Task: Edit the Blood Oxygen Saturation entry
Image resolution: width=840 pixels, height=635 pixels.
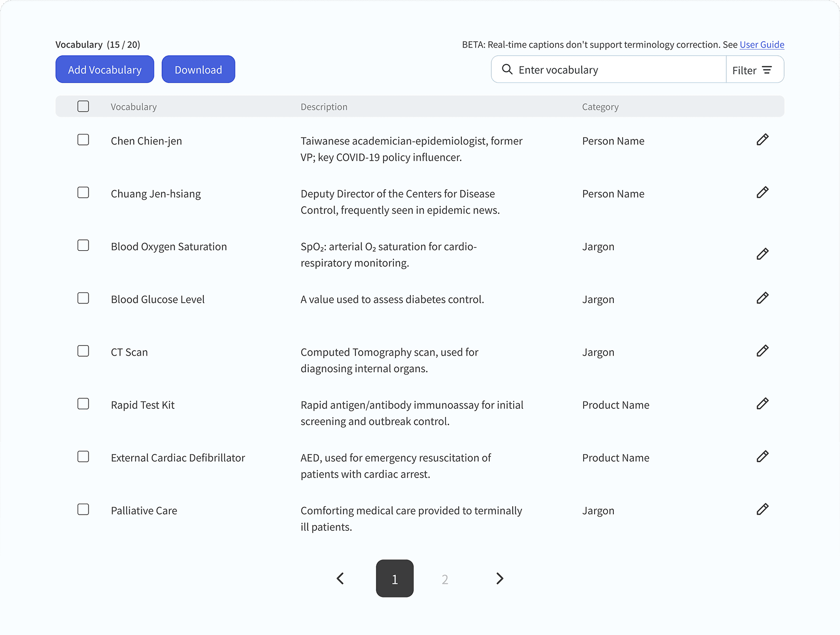Action: tap(762, 254)
